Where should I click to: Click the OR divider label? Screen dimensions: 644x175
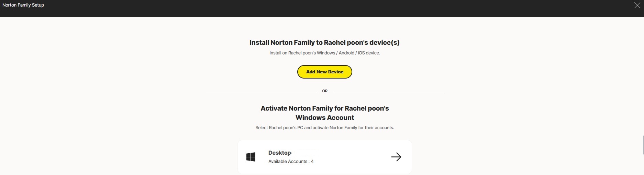[x=325, y=91]
